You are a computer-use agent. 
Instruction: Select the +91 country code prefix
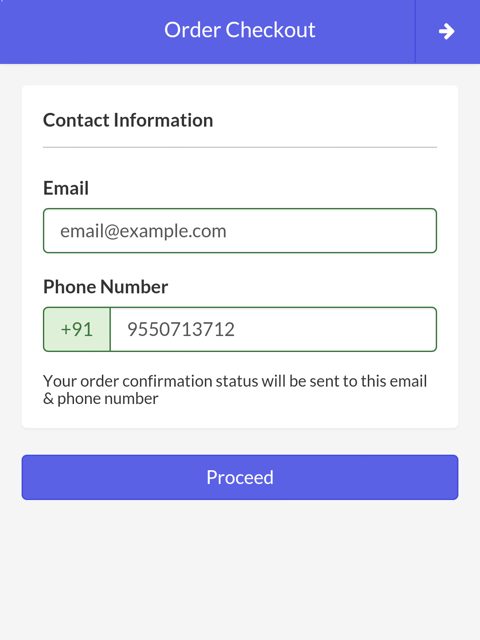click(x=77, y=329)
